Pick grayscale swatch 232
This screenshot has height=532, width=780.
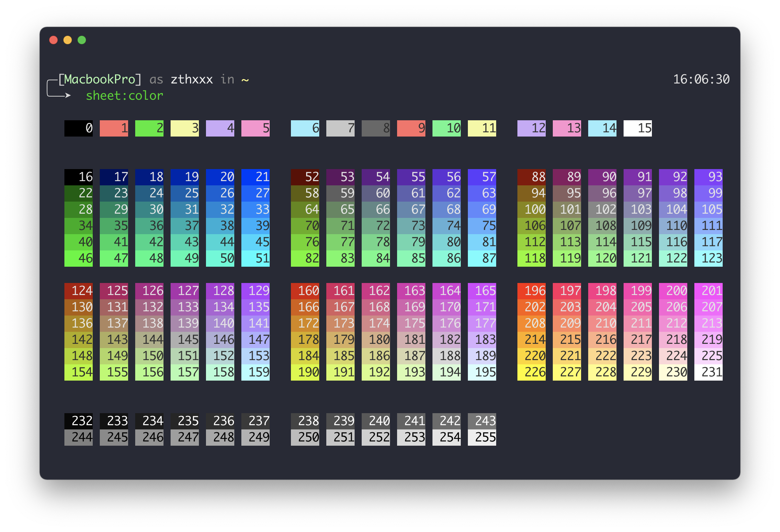pos(78,421)
